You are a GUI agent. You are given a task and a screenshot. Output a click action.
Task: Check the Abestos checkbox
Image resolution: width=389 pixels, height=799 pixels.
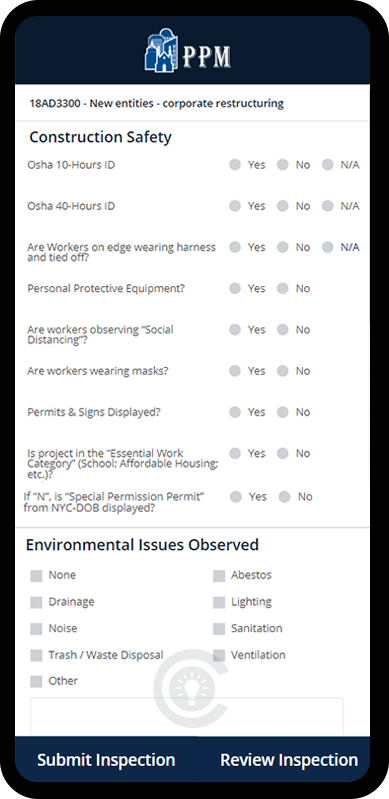point(219,576)
